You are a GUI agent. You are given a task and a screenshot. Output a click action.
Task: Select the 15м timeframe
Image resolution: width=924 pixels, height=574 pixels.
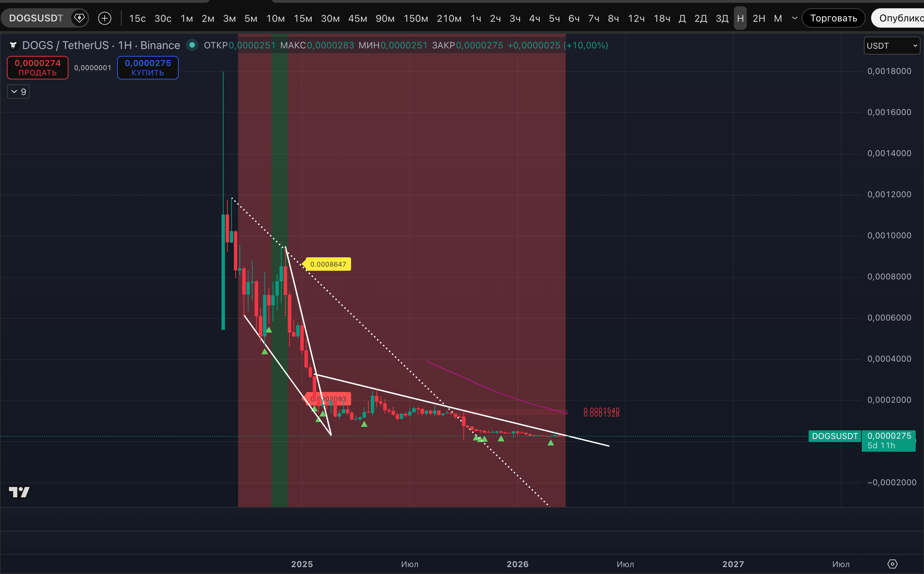[x=303, y=18]
